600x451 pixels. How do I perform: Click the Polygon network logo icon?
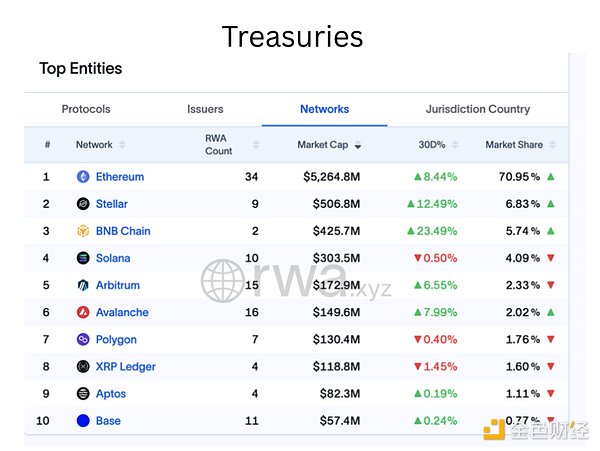click(83, 340)
